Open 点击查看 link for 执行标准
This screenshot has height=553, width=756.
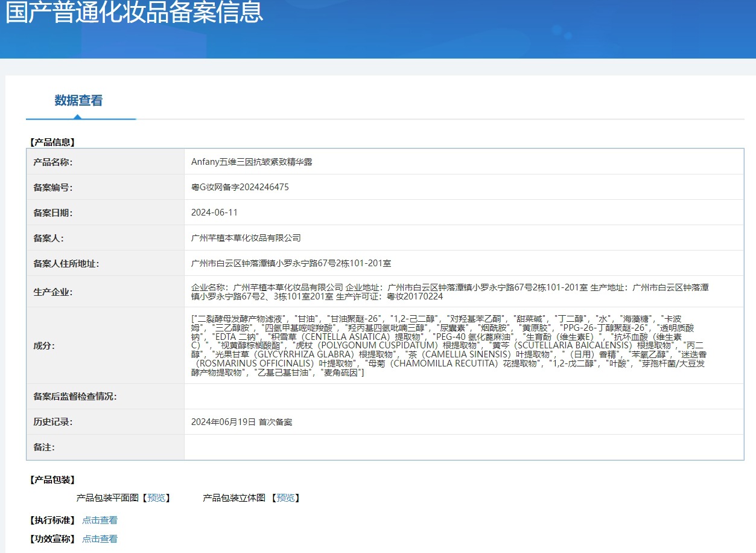100,520
